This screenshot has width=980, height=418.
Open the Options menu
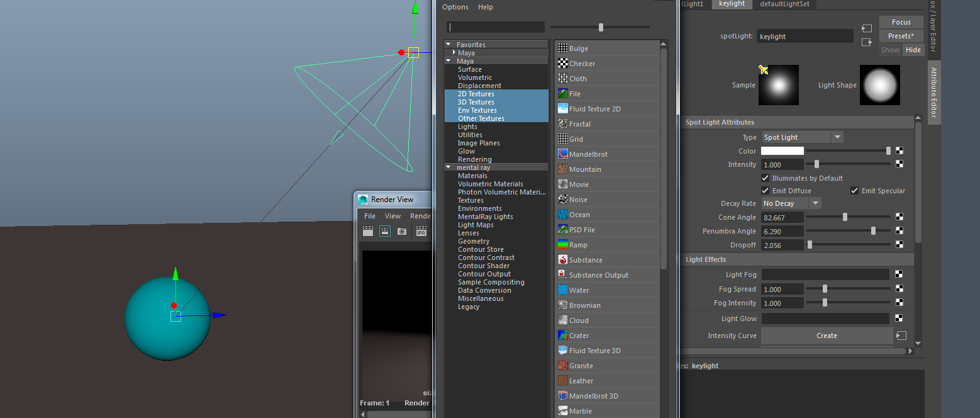pos(455,7)
